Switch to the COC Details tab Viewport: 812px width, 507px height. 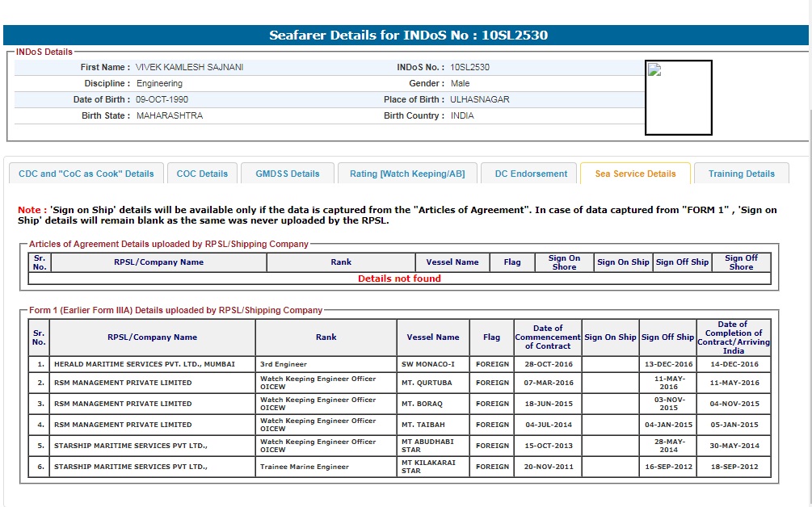(x=202, y=174)
